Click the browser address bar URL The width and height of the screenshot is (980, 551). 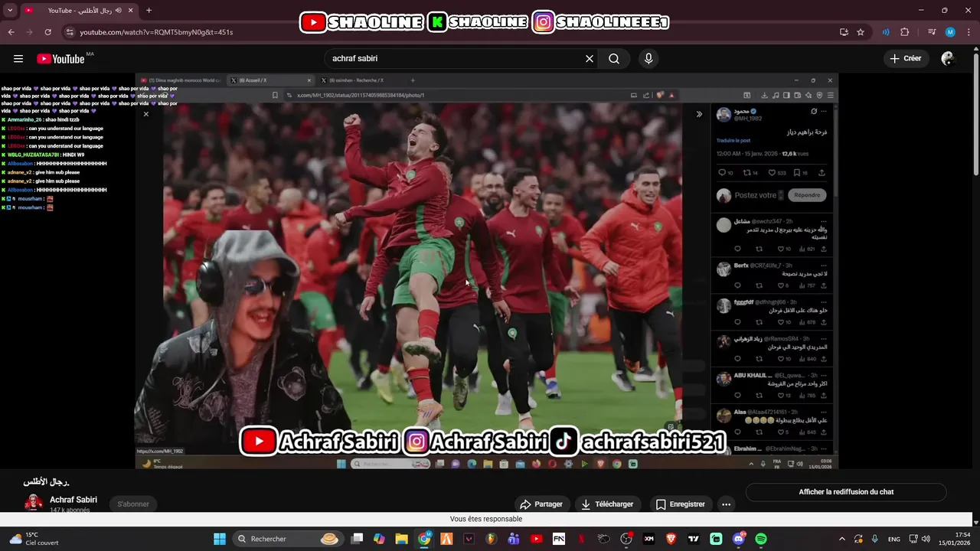tap(156, 32)
